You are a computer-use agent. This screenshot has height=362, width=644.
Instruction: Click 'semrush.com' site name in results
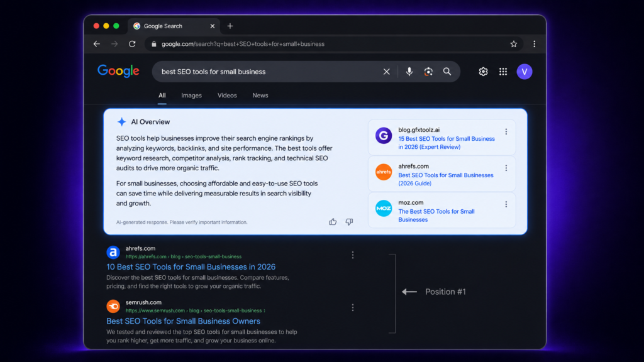143,302
